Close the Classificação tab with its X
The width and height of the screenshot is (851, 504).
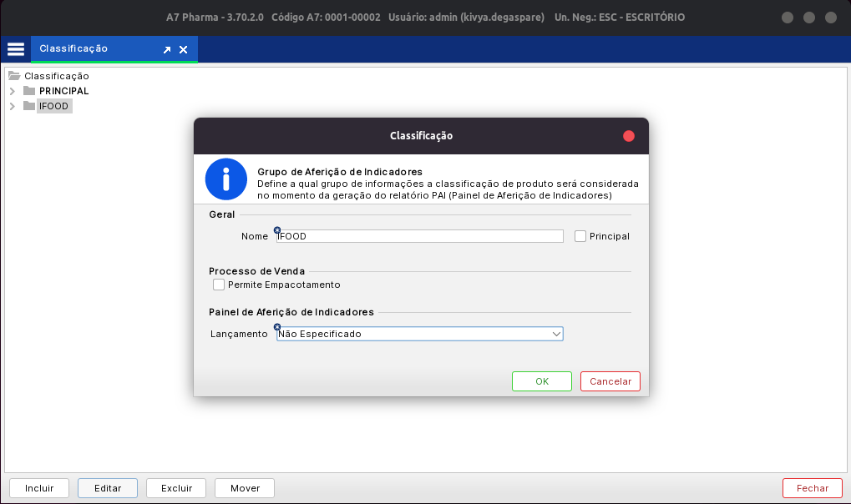[182, 49]
